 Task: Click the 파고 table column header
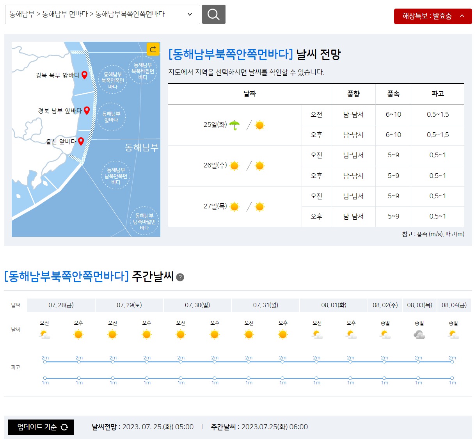tap(438, 94)
